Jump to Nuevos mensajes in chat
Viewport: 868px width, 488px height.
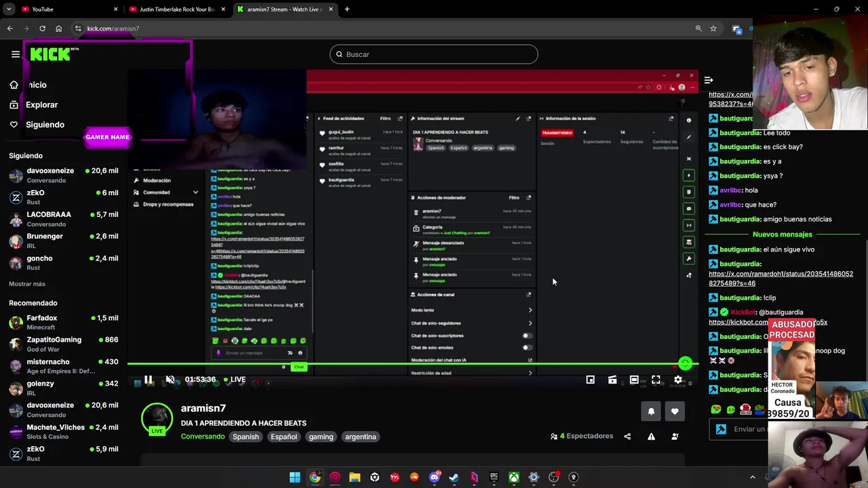click(783, 235)
